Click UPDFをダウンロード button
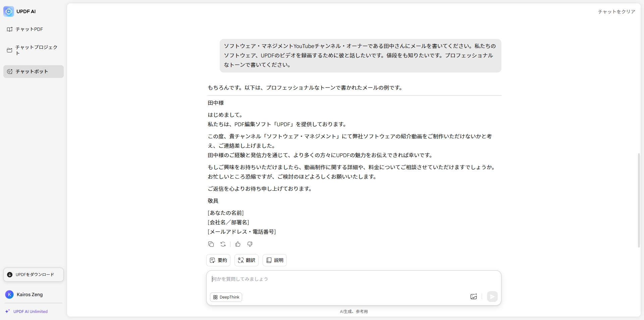This screenshot has width=644, height=320. [x=34, y=275]
